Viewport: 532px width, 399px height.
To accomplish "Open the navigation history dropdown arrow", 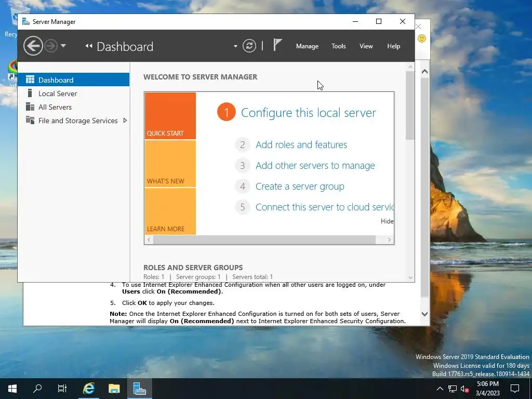I will coord(63,46).
